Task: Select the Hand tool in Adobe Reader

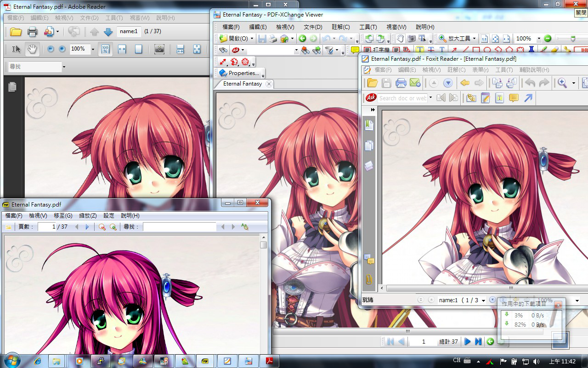Action: click(x=32, y=49)
